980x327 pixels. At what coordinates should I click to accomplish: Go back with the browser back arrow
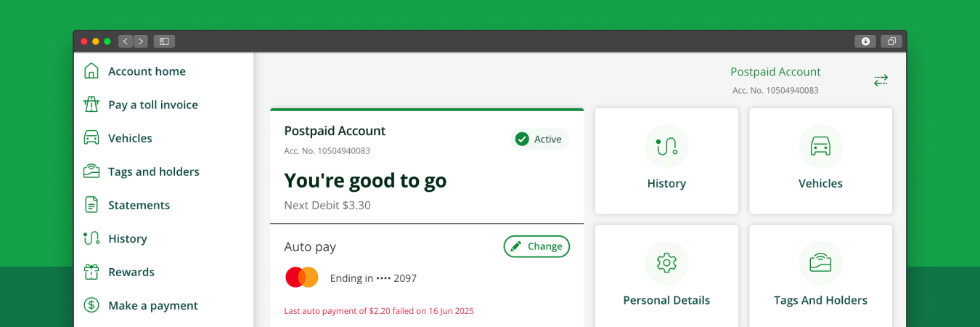pos(126,41)
